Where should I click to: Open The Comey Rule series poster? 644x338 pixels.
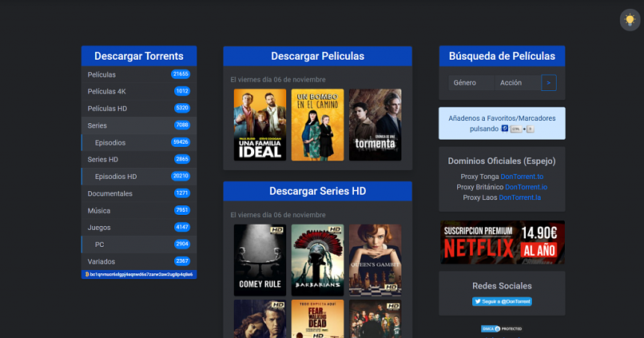[260, 260]
